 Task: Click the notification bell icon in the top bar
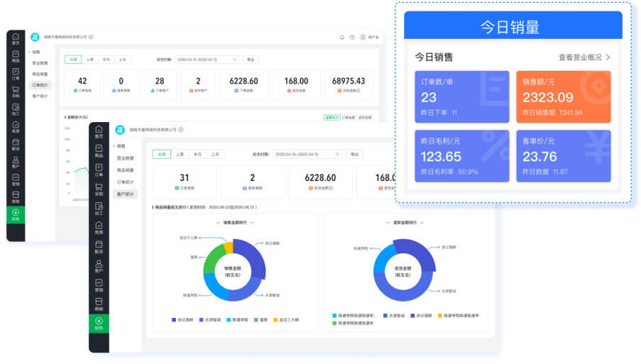pos(342,37)
